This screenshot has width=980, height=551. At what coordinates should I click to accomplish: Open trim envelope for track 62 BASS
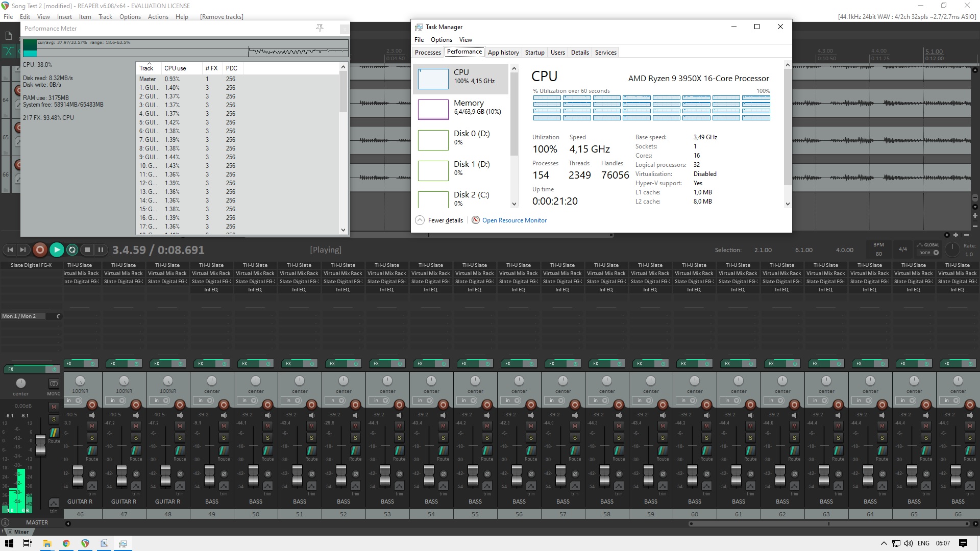click(x=794, y=486)
